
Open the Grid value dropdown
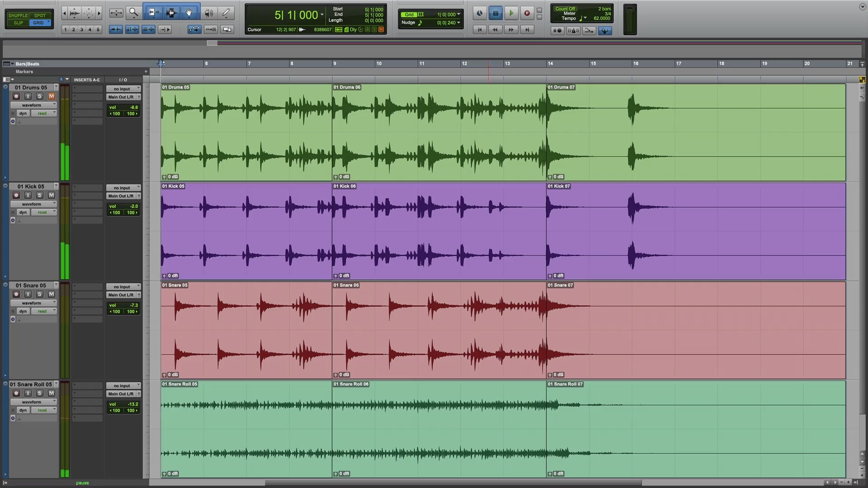pyautogui.click(x=458, y=14)
